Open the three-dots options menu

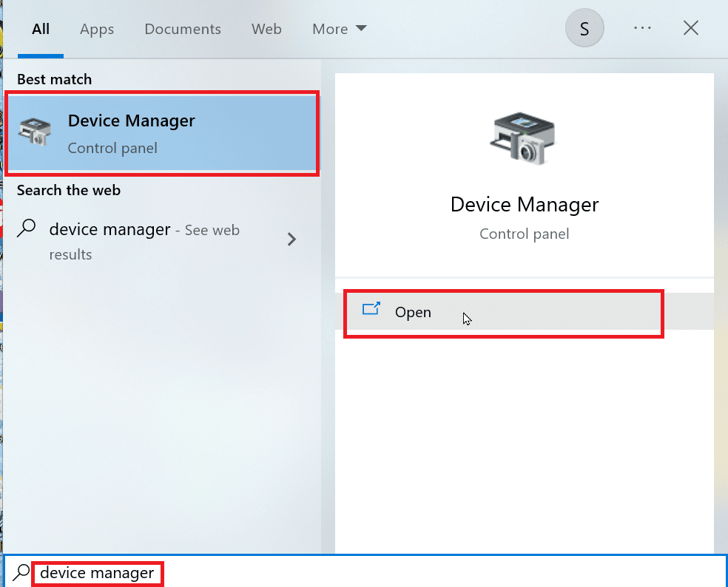(x=642, y=29)
